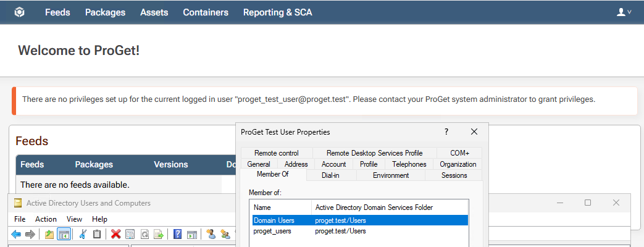The image size is (644, 247).
Task: Click the Cut scissors icon
Action: coord(83,234)
